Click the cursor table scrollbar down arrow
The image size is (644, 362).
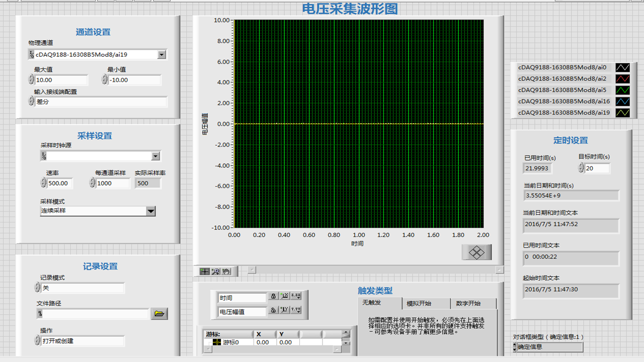[x=346, y=342]
